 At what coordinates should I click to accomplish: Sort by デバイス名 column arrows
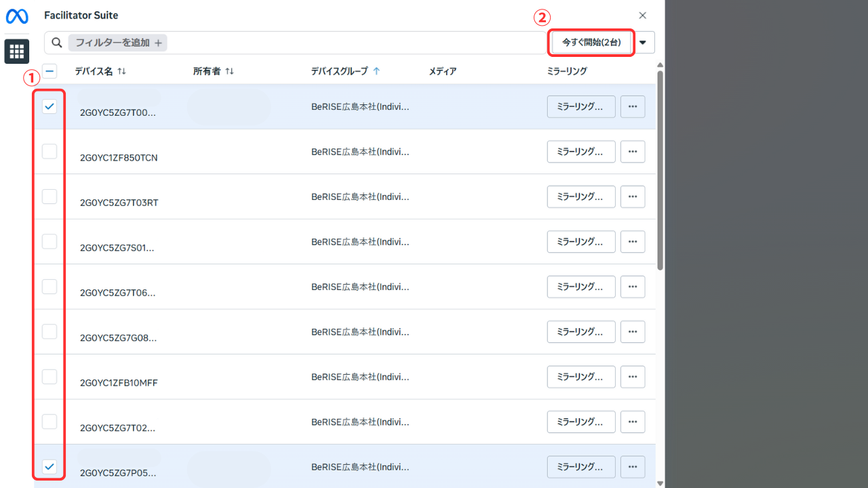pos(122,71)
